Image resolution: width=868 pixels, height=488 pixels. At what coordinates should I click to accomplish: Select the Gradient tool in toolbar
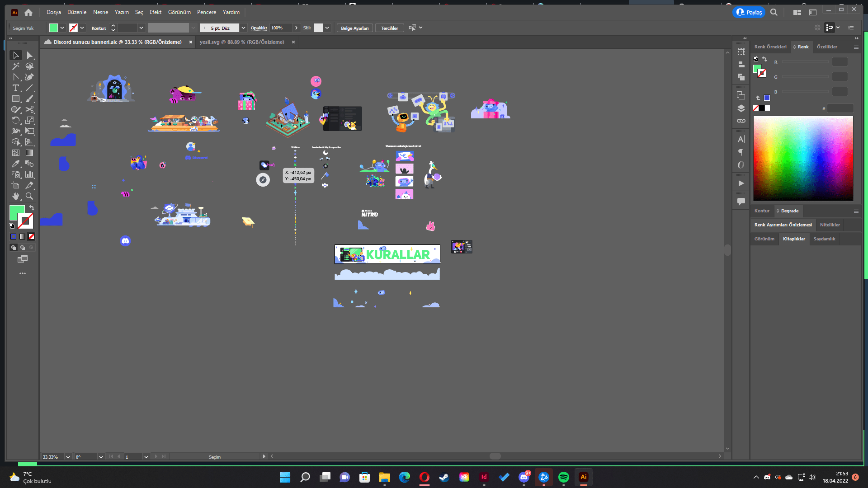point(30,153)
